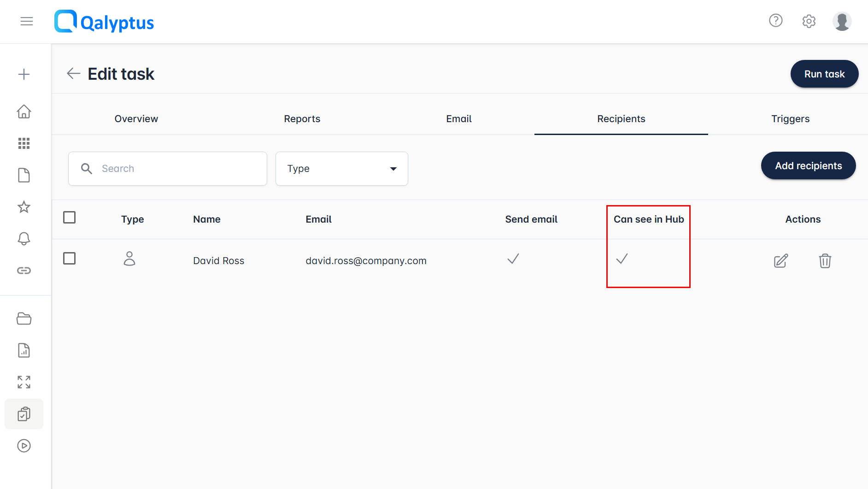Switch to the Triggers tab
Viewport: 868px width, 489px height.
[x=790, y=119]
